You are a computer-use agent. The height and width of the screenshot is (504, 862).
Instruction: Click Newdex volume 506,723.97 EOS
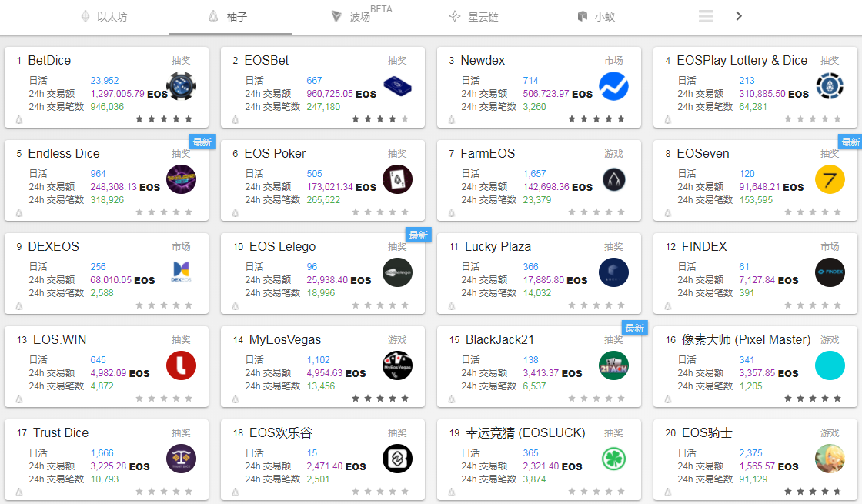click(x=557, y=94)
